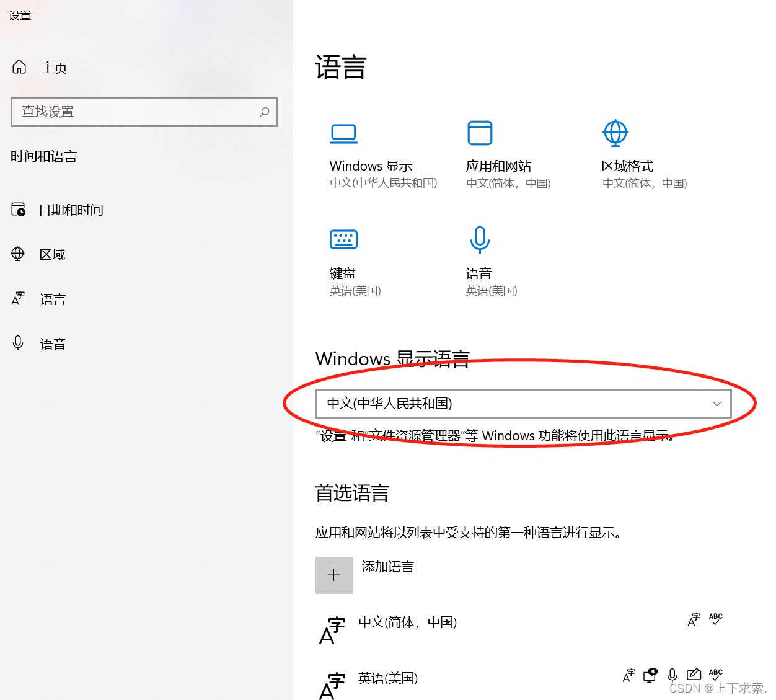Image resolution: width=776 pixels, height=700 pixels.
Task: Click the 时间和语言 section heading
Action: click(x=43, y=156)
